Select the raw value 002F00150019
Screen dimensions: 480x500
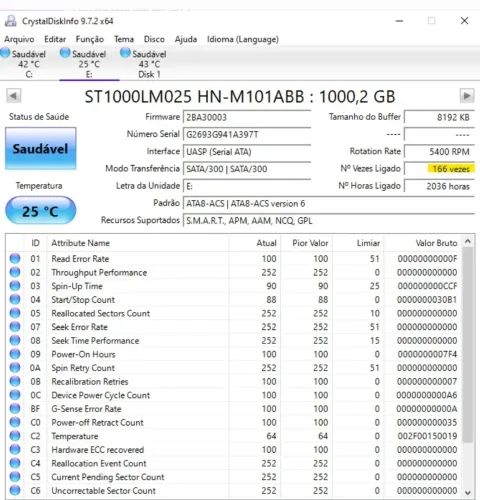pyautogui.click(x=427, y=436)
